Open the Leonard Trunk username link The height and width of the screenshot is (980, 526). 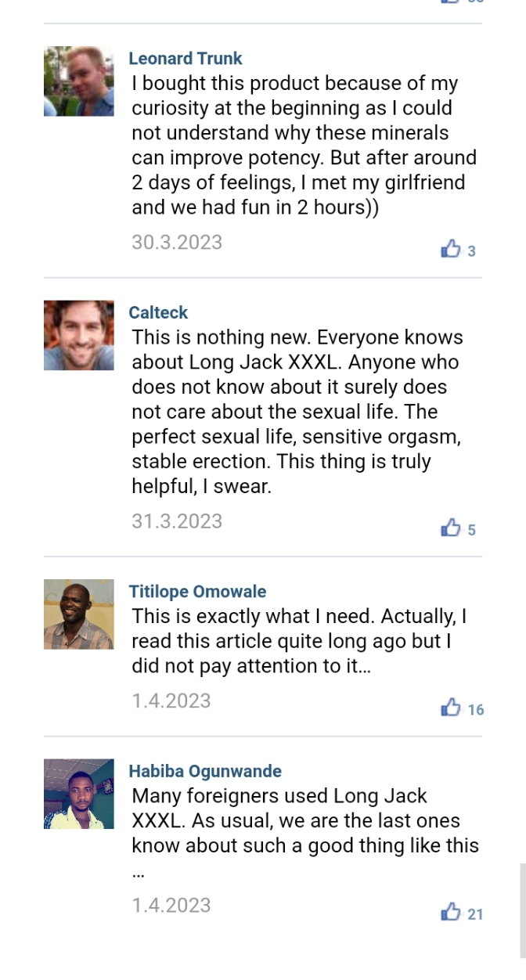click(x=186, y=59)
